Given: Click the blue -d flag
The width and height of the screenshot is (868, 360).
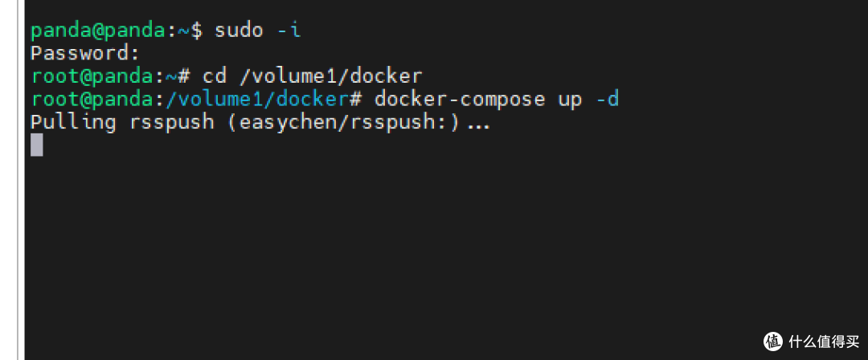Looking at the screenshot, I should click(x=606, y=100).
